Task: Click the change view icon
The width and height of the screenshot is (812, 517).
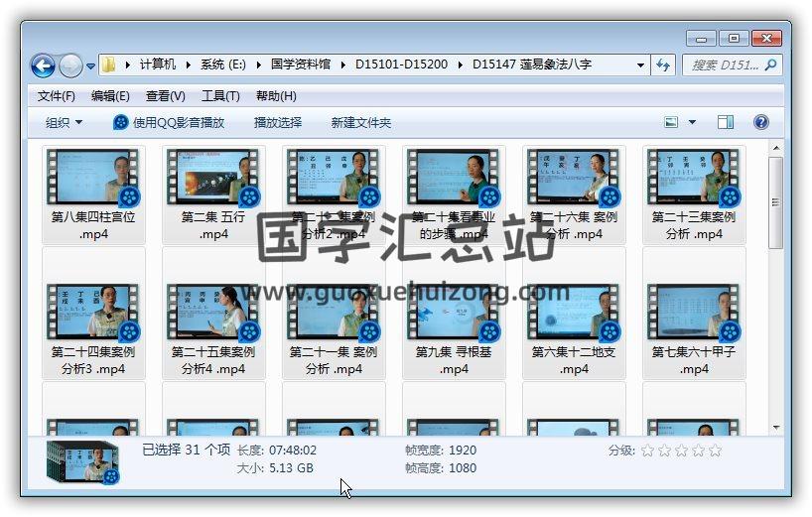Action: click(672, 122)
